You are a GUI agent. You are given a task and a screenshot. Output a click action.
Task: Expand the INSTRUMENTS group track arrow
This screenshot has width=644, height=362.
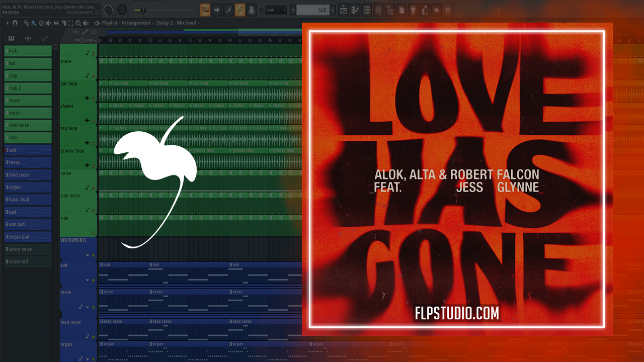[x=88, y=255]
